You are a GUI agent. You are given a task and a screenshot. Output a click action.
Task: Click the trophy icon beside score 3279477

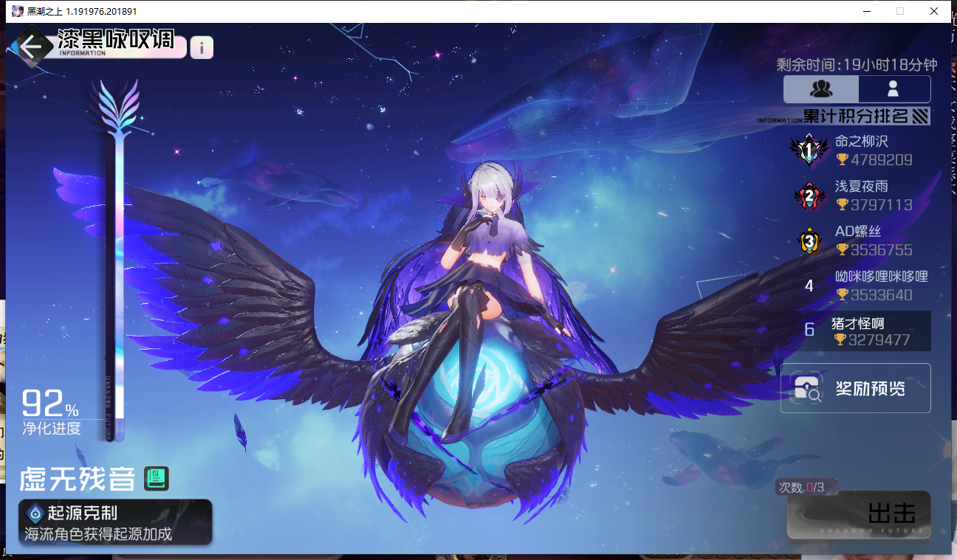coord(840,339)
